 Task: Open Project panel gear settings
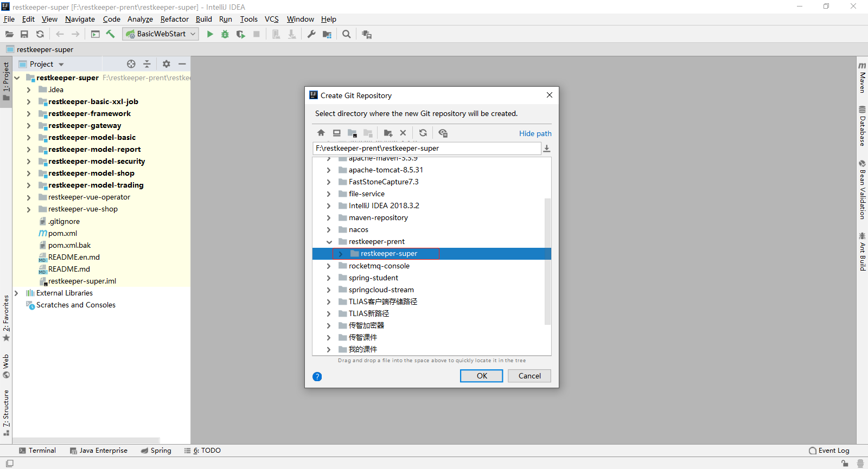(x=167, y=64)
